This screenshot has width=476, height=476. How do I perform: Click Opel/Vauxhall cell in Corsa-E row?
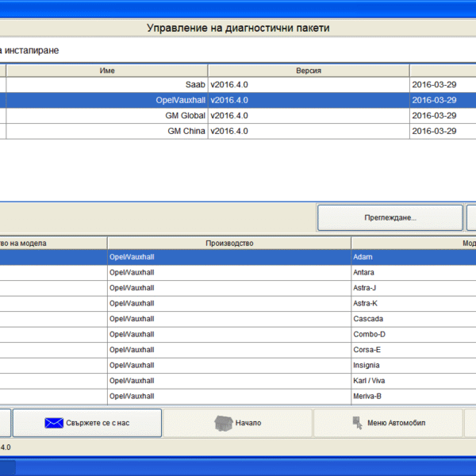click(x=229, y=350)
